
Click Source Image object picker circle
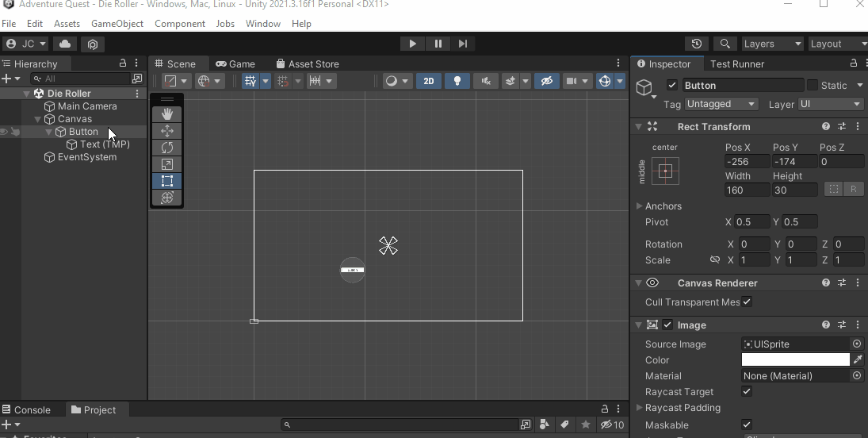857,344
